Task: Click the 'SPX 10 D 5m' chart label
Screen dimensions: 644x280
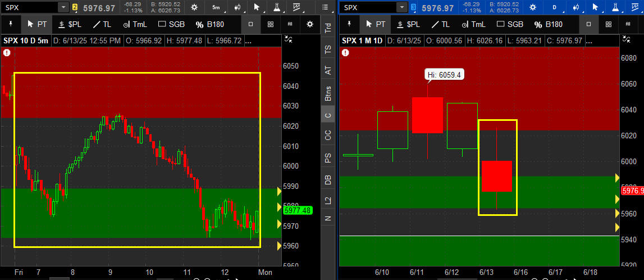Action: (25, 40)
